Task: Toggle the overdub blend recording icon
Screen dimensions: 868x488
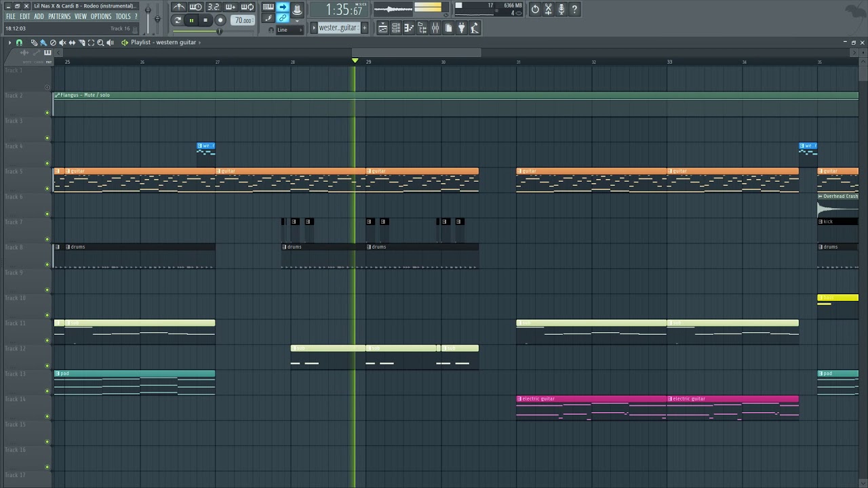Action: pos(231,7)
